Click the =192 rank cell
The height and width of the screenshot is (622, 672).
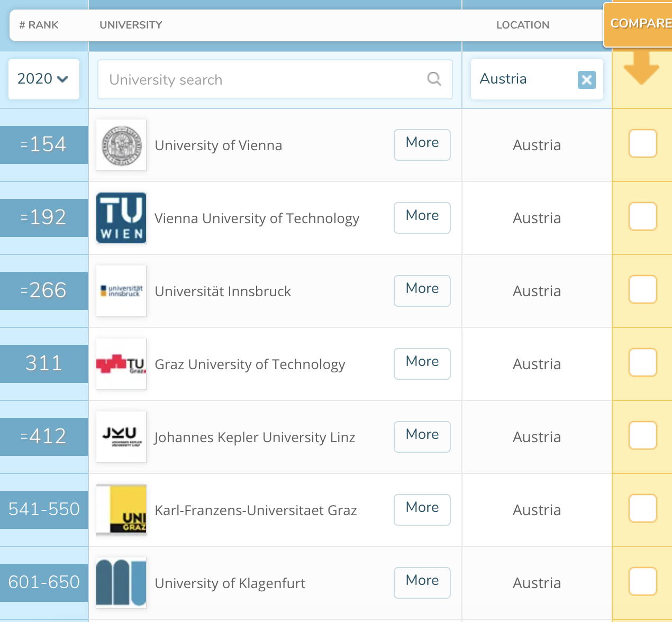[x=44, y=217]
